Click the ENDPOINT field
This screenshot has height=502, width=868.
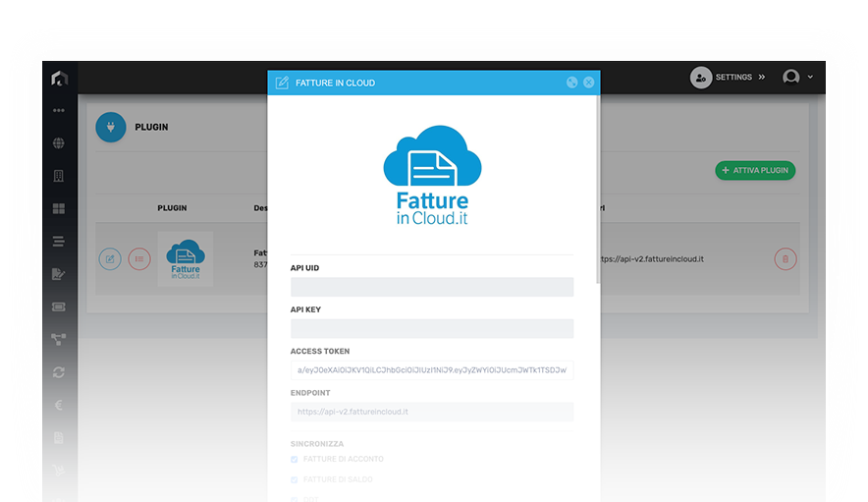pyautogui.click(x=432, y=412)
